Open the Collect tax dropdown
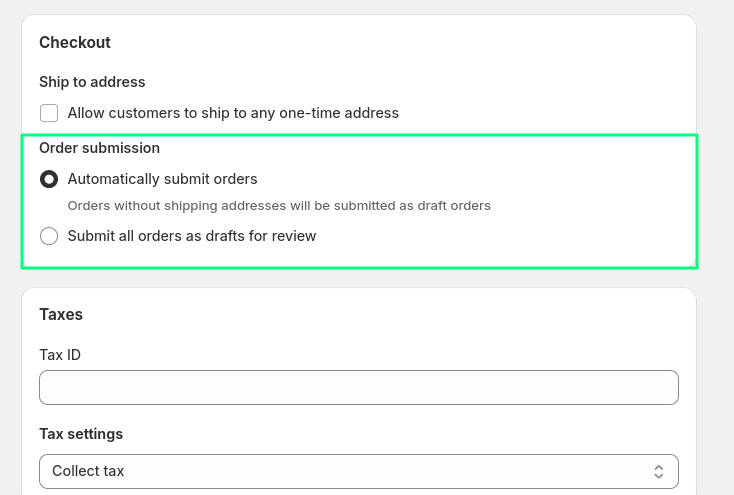This screenshot has height=495, width=734. tap(358, 471)
